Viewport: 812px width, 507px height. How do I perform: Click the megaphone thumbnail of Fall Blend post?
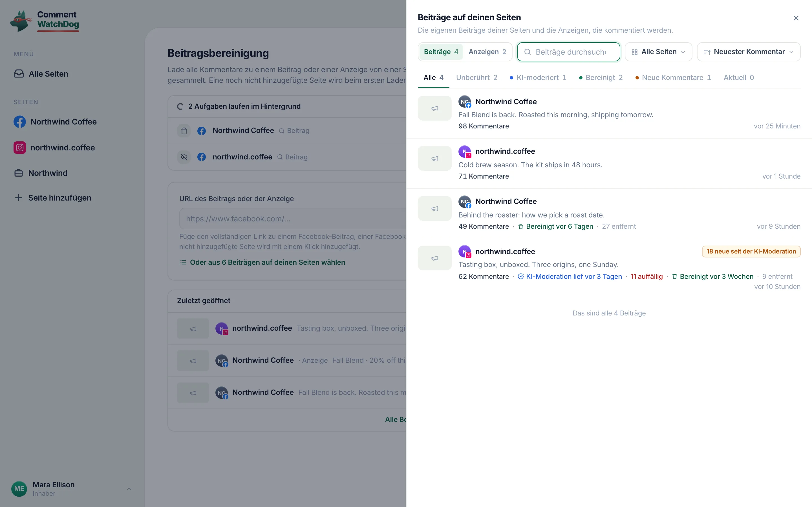(x=434, y=108)
